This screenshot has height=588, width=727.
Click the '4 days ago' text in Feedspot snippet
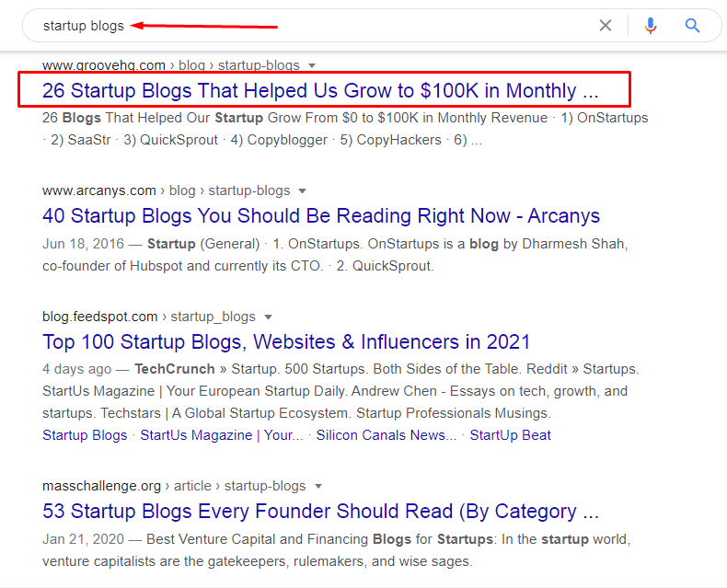pyautogui.click(x=77, y=370)
